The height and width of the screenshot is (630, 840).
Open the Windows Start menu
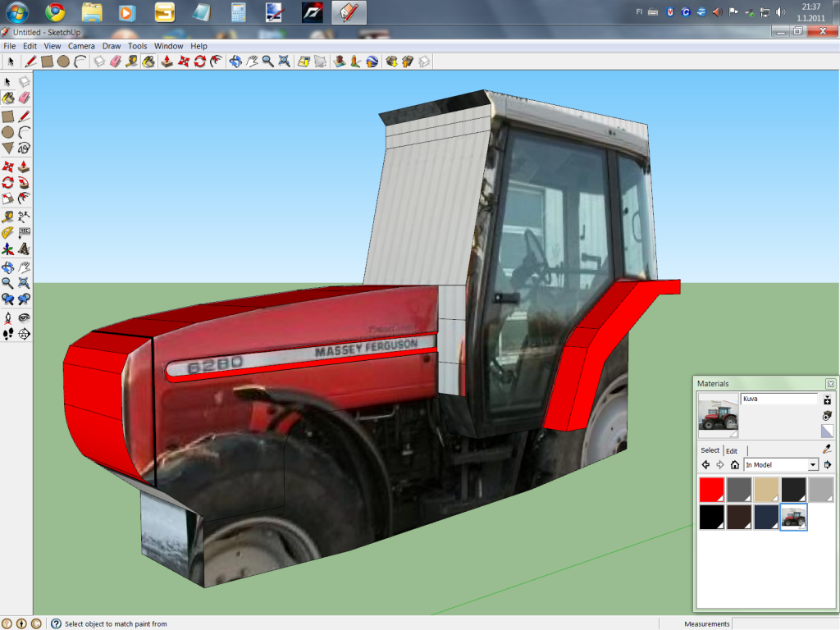pyautogui.click(x=16, y=11)
